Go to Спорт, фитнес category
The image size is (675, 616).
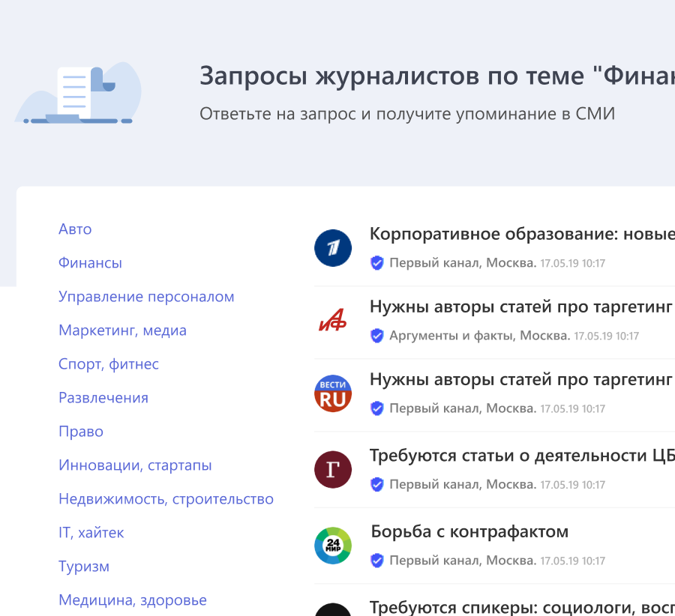[x=109, y=364]
